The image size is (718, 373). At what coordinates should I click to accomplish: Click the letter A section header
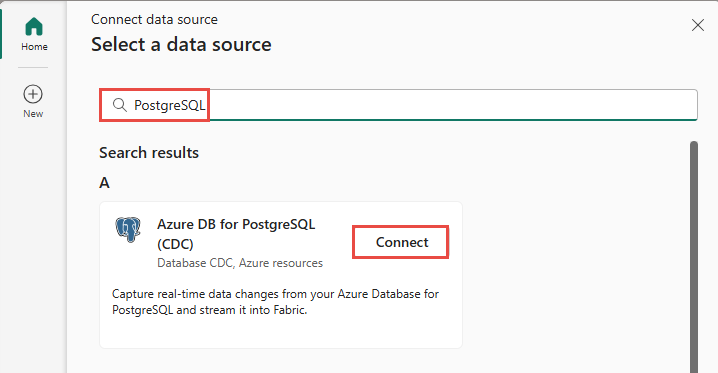(x=104, y=183)
